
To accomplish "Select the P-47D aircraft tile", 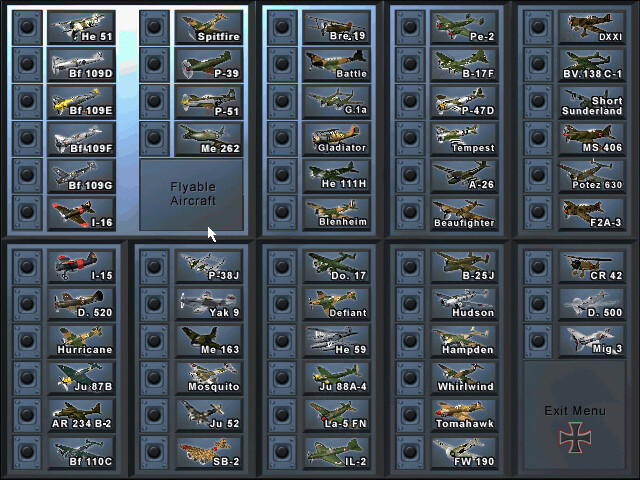I will [x=464, y=102].
